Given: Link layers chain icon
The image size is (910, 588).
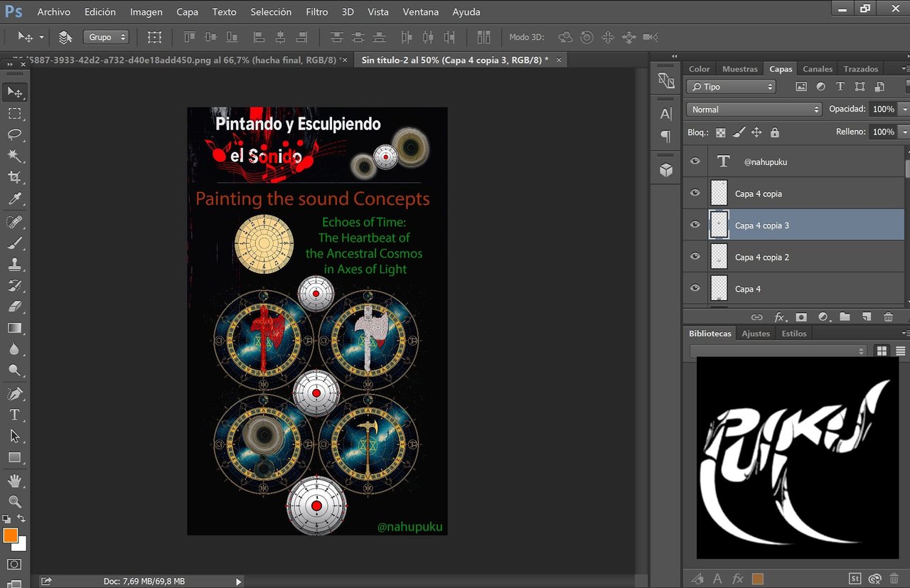Looking at the screenshot, I should [x=757, y=317].
